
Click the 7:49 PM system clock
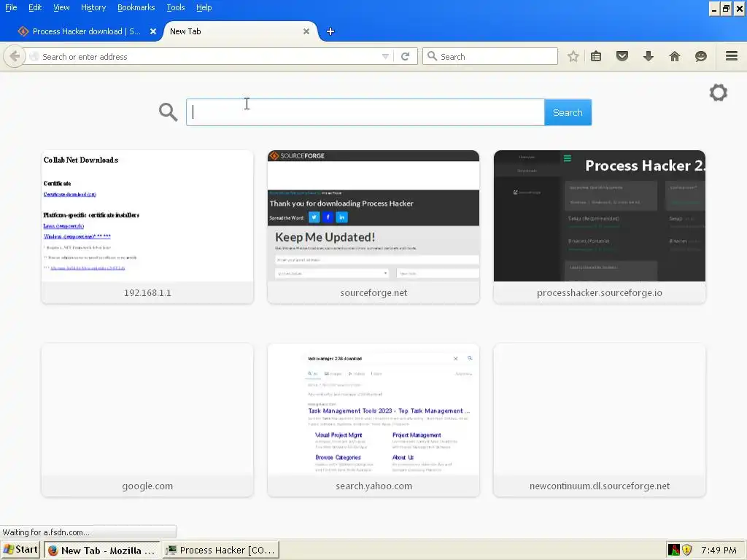coord(719,550)
